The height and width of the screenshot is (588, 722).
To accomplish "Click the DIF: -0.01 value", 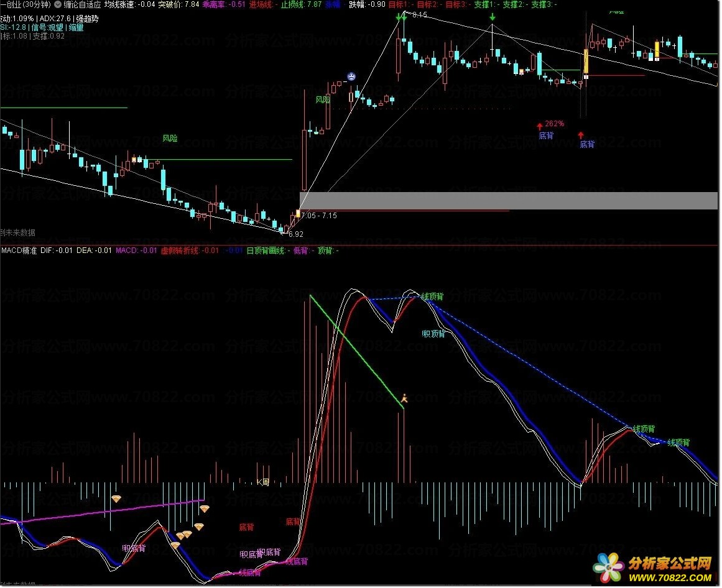I will (57, 250).
